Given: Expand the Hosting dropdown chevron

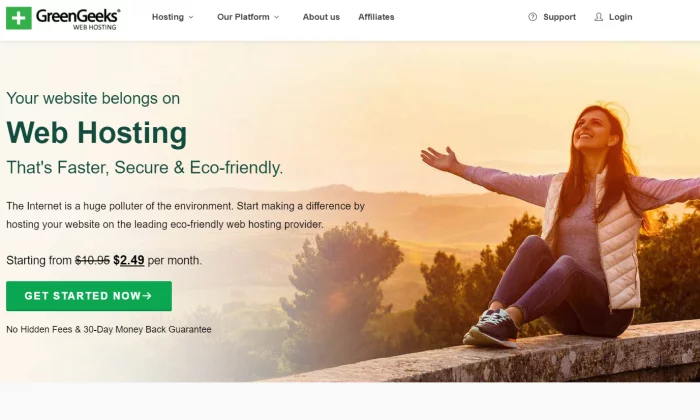Looking at the screenshot, I should tap(191, 17).
